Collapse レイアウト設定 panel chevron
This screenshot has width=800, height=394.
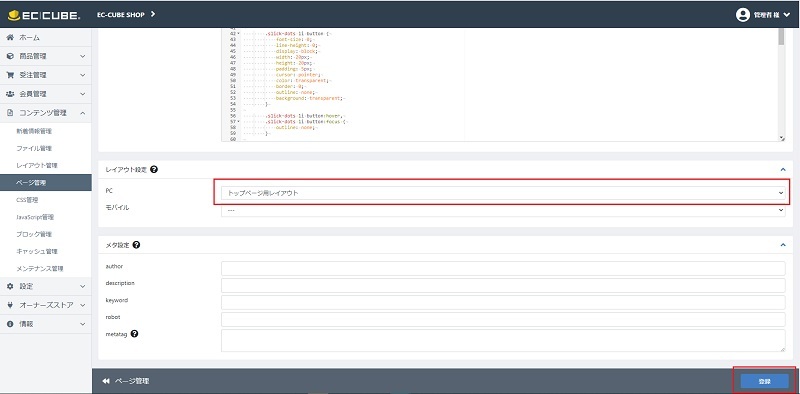tap(783, 169)
